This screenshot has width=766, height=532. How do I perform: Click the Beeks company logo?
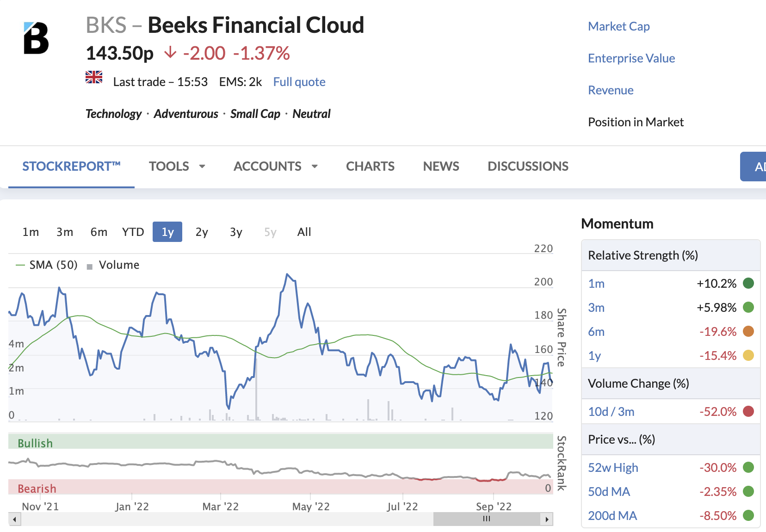[x=36, y=38]
